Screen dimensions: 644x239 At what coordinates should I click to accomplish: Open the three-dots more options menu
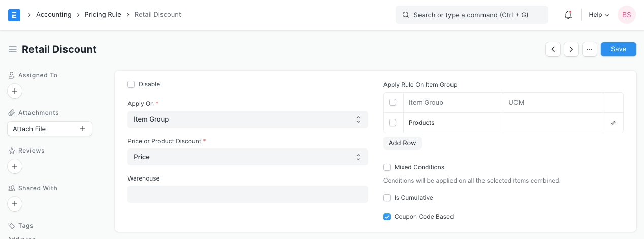click(589, 49)
